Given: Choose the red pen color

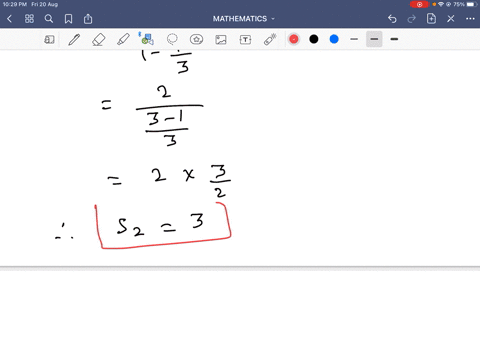Looking at the screenshot, I should tap(294, 39).
